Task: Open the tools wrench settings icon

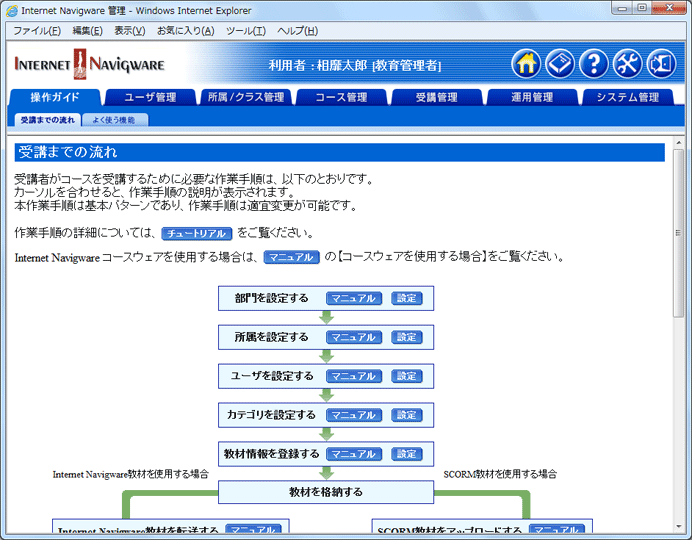Action: pos(628,64)
